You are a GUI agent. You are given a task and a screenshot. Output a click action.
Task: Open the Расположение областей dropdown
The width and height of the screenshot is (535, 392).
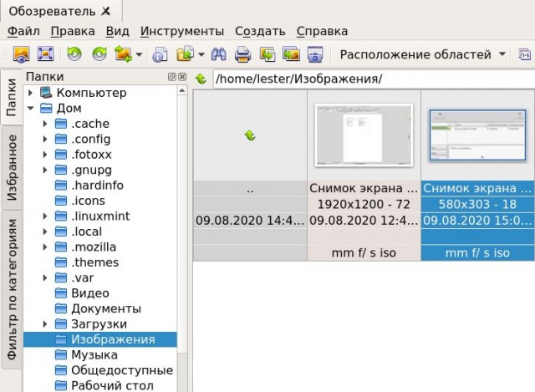[x=423, y=54]
